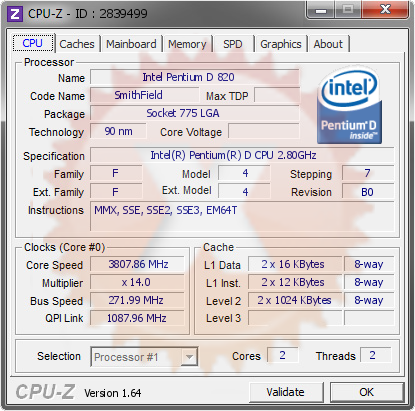The image size is (415, 411).
Task: Click the CPU-Z logo text at bottom
Action: pos(45,391)
